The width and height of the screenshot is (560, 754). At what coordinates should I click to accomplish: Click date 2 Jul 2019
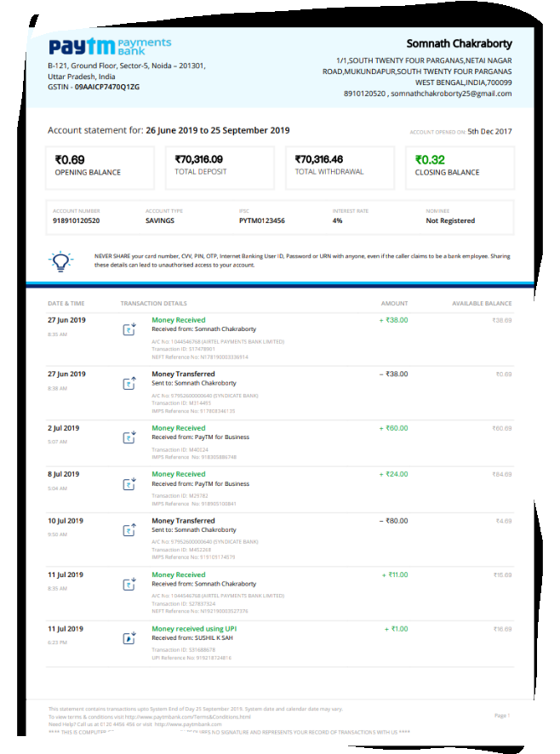[64, 428]
